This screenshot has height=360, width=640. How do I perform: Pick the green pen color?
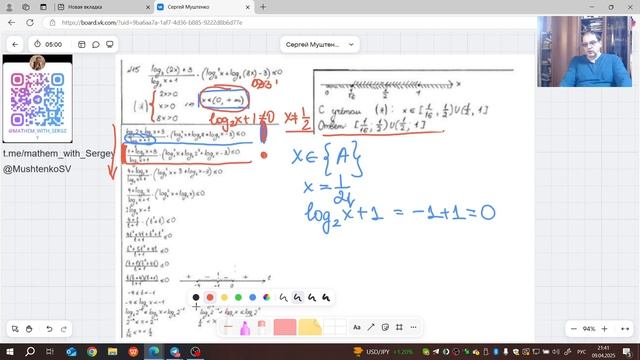coord(238,298)
